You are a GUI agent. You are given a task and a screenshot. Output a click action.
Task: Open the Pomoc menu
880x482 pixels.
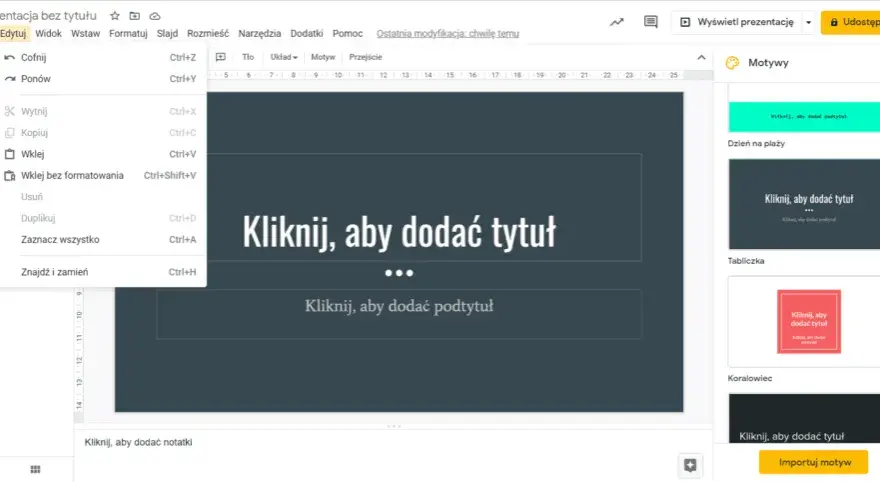(x=347, y=34)
